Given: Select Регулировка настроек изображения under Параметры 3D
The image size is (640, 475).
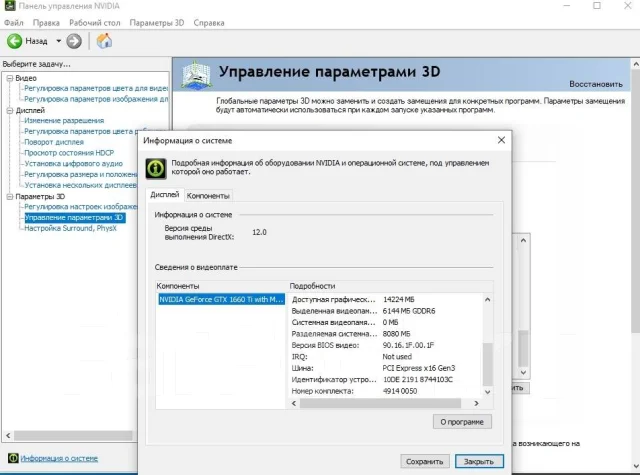Looking at the screenshot, I should click(81, 207).
